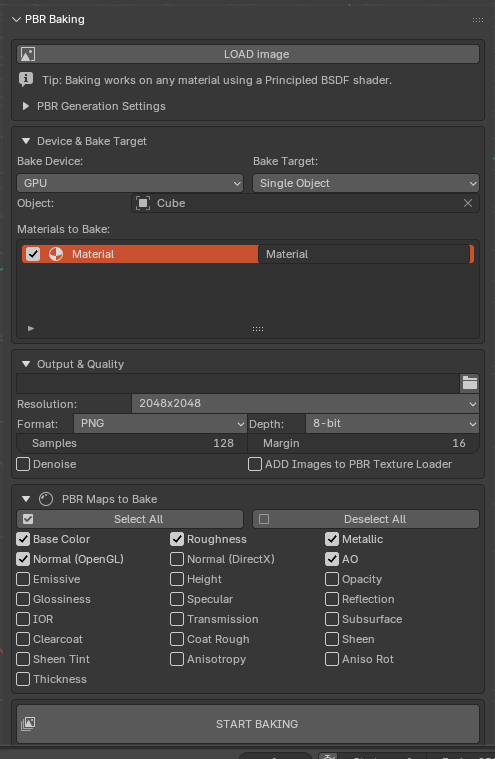Click the PBR Baking panel drag-handle dots
Screen dimensions: 495x759
478,20
